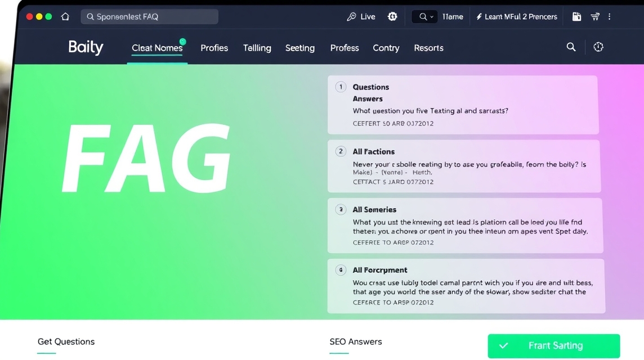Switch to the Profies tab
Image resolution: width=644 pixels, height=360 pixels.
point(214,48)
